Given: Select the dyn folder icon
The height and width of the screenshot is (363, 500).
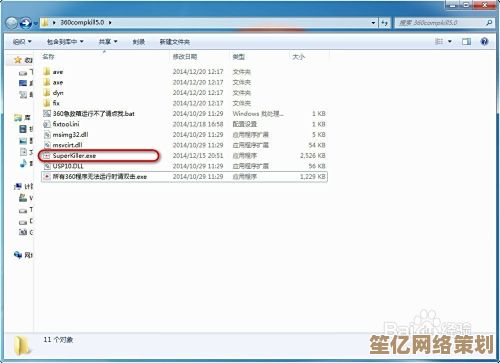Looking at the screenshot, I should pyautogui.click(x=47, y=92).
